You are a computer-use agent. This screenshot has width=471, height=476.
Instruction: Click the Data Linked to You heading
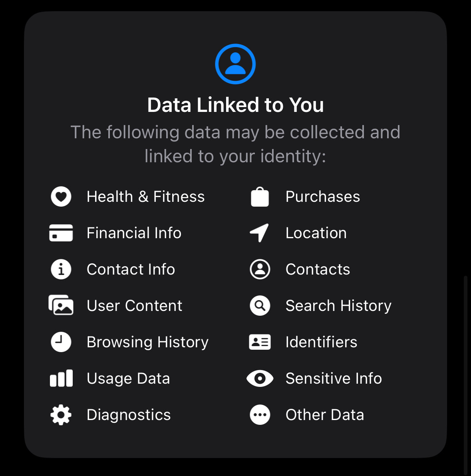pos(236,105)
